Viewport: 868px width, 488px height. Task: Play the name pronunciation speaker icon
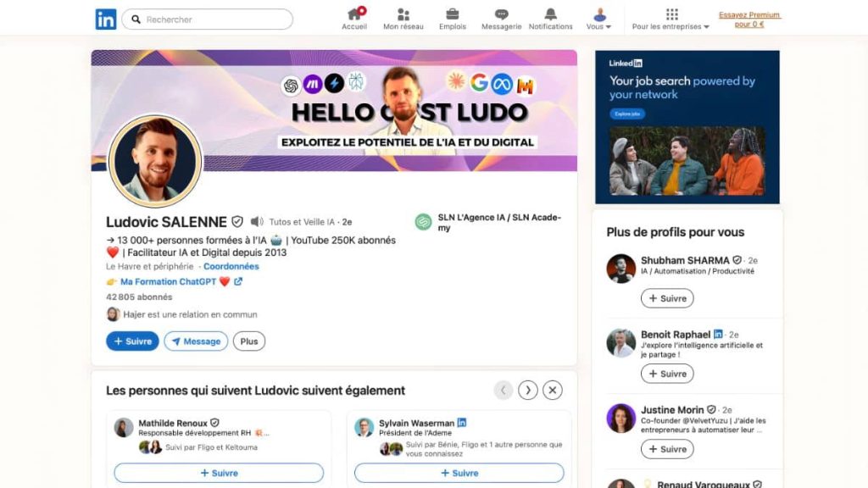(x=256, y=222)
